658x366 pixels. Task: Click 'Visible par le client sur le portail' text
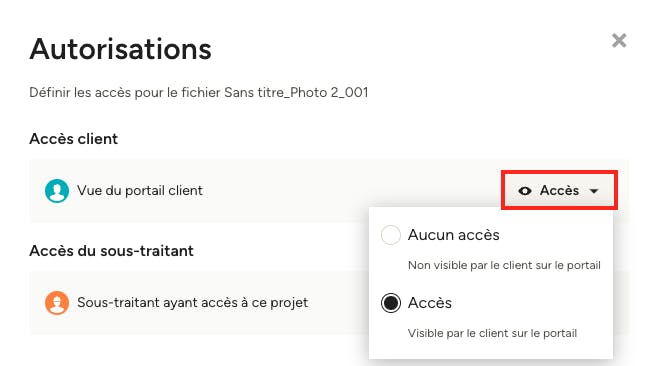[492, 333]
